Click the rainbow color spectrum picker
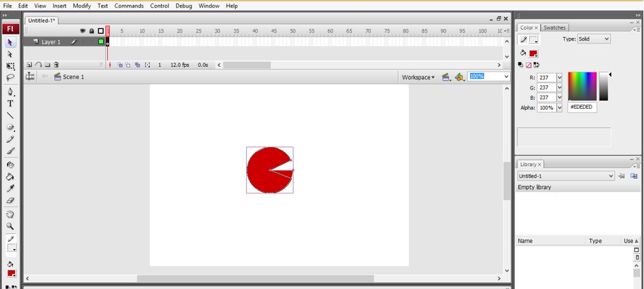 582,86
